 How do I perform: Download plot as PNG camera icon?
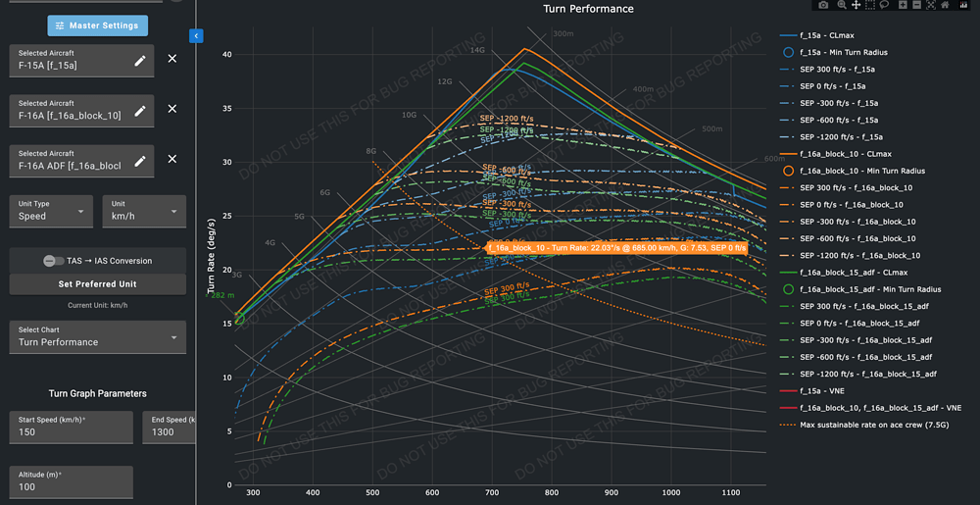[x=823, y=6]
